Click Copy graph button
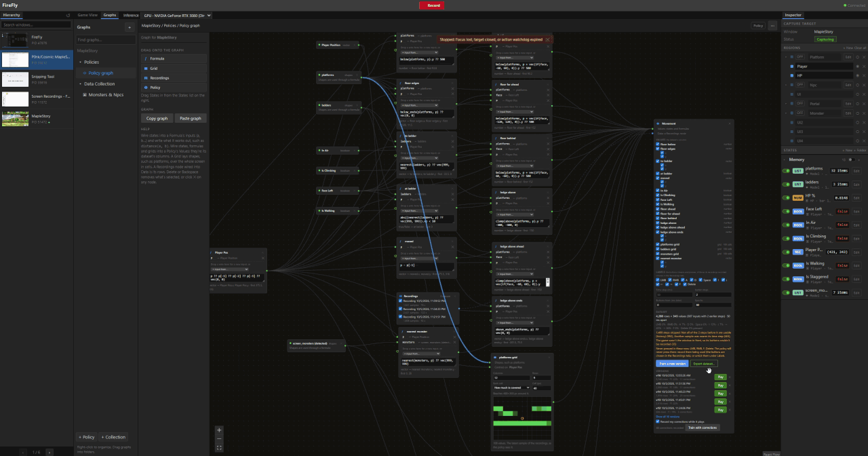This screenshot has width=868, height=456. pos(157,118)
